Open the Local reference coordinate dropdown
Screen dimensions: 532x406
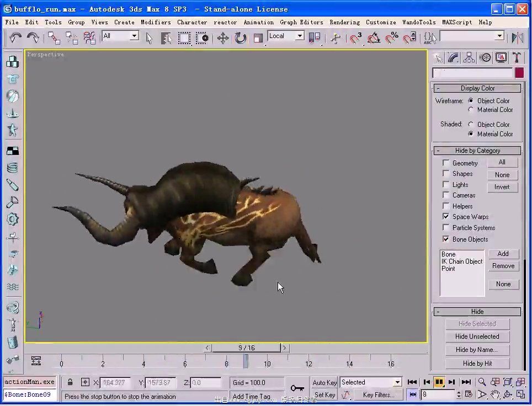coord(286,36)
